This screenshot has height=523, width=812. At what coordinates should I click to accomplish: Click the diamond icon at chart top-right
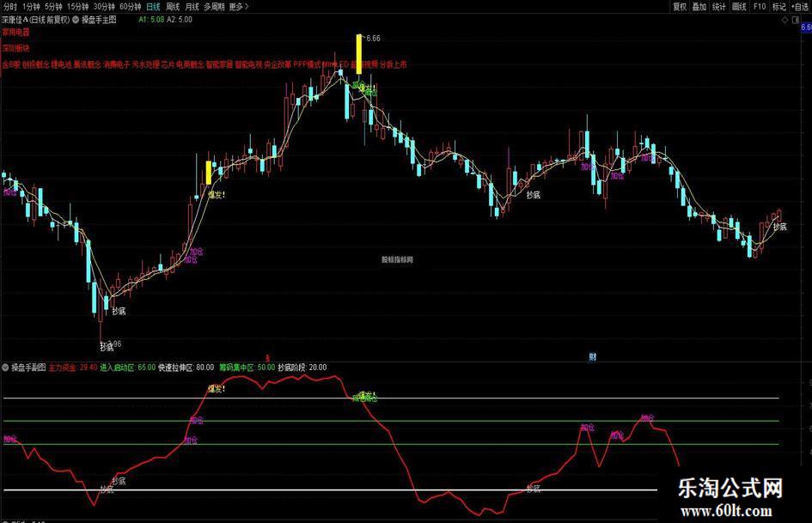click(785, 20)
